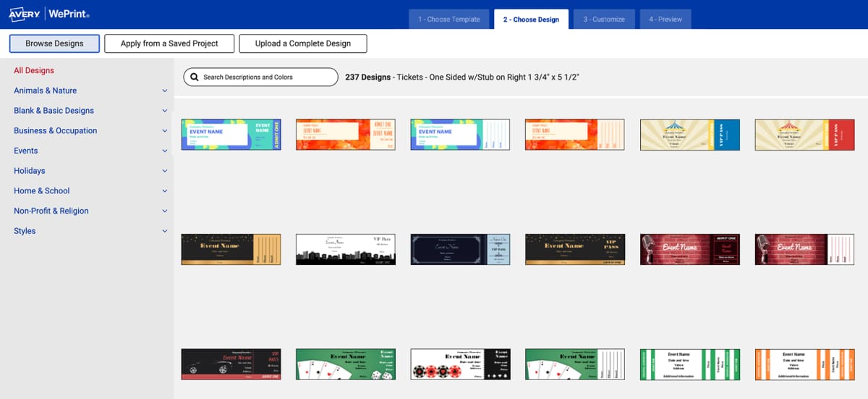Open the Styles category dropdown

[164, 232]
